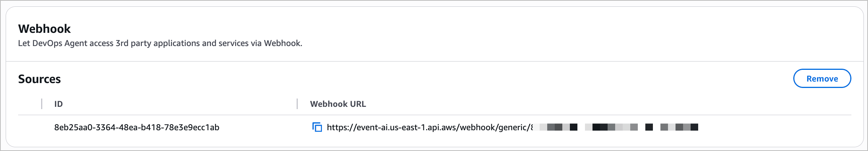The width and height of the screenshot is (868, 151).
Task: Click the Sources section heading
Action: tap(39, 79)
